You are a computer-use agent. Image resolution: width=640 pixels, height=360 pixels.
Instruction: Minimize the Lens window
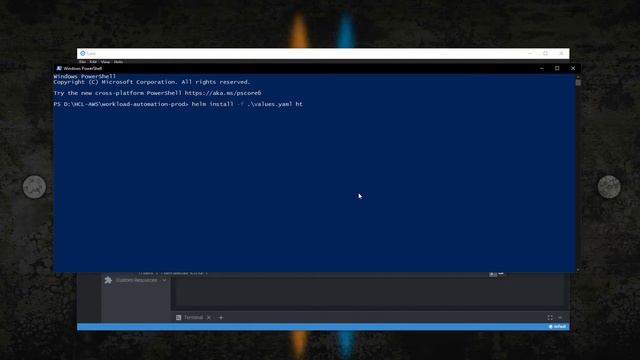coord(530,53)
